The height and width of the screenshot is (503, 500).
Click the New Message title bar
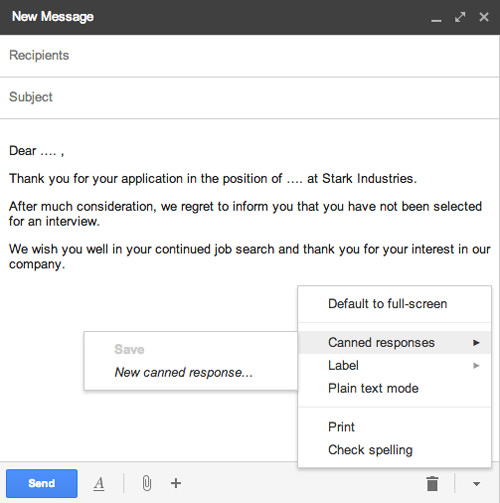click(x=213, y=17)
